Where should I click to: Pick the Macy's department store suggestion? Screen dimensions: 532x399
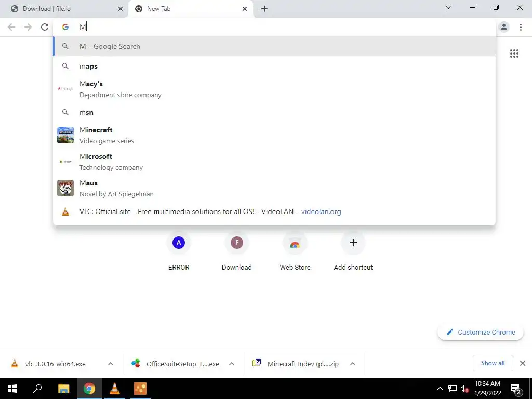tap(274, 89)
